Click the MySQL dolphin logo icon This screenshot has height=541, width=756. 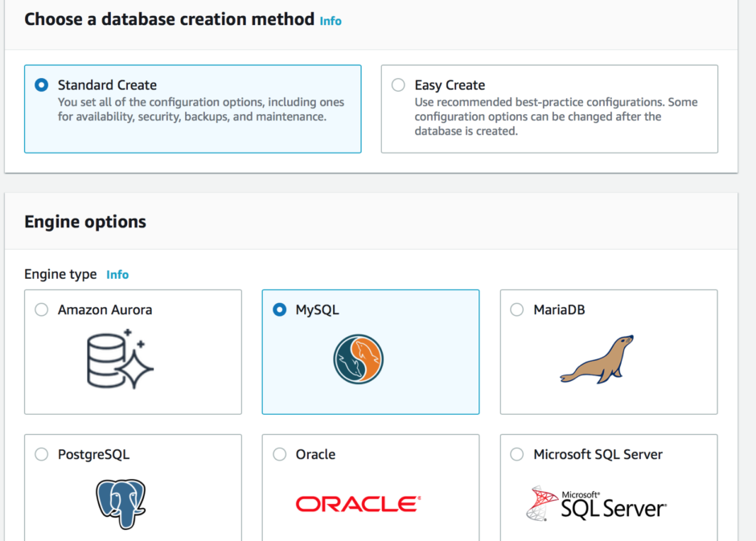click(x=358, y=359)
